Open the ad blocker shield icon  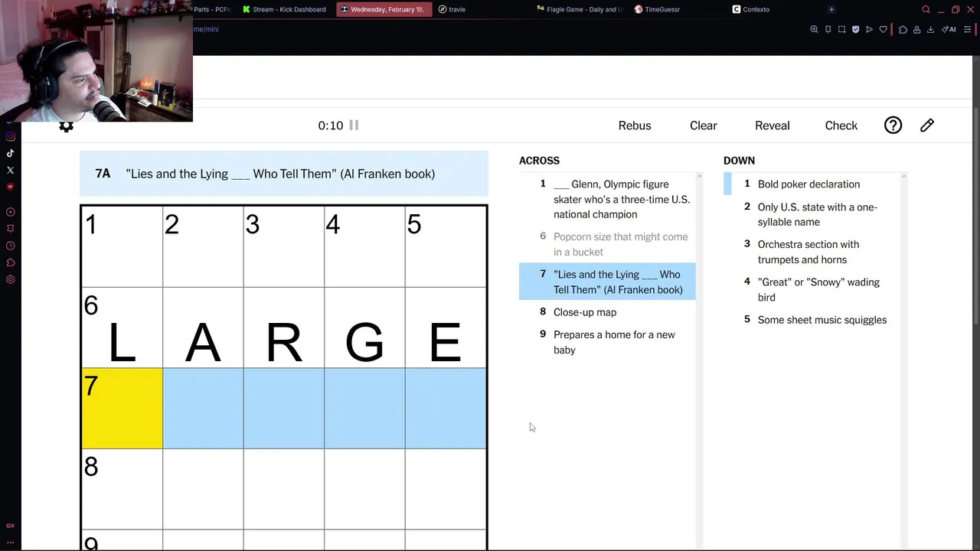[x=855, y=29]
